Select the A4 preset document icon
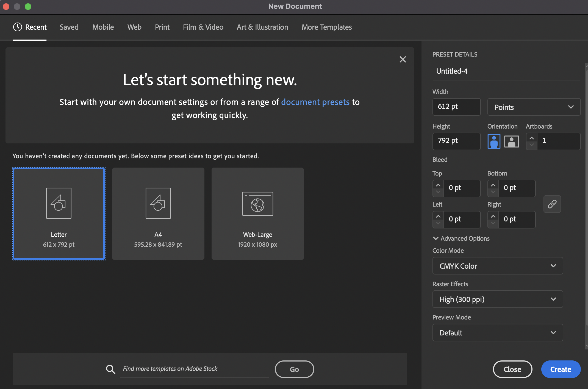The image size is (588, 389). 158,203
